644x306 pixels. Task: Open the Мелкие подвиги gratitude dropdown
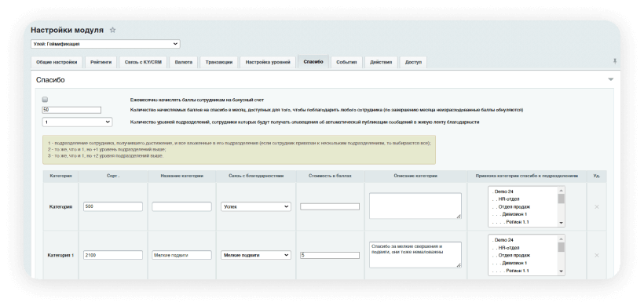tap(256, 255)
